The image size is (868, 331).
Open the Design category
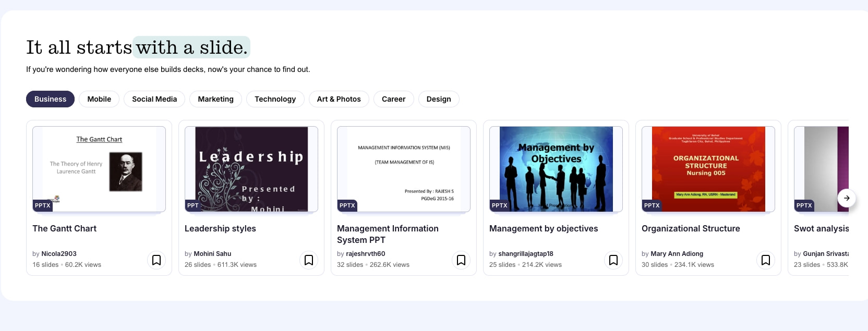pos(439,99)
